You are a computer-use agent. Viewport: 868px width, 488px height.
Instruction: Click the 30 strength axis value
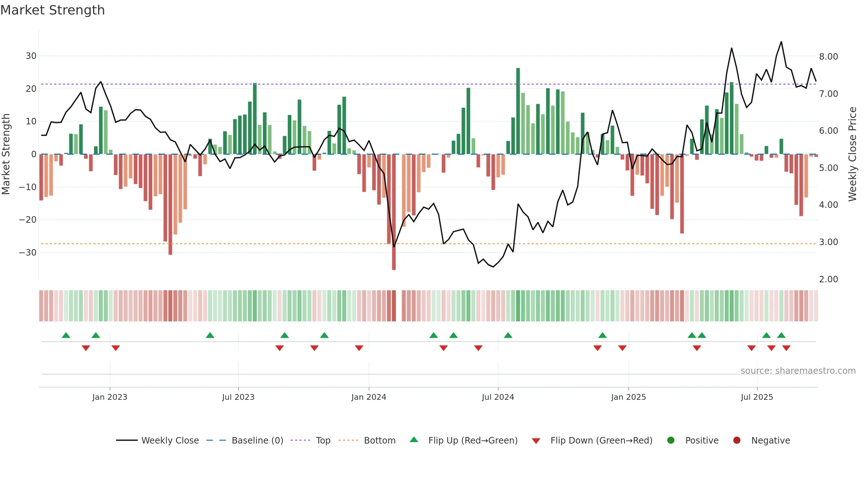[31, 56]
